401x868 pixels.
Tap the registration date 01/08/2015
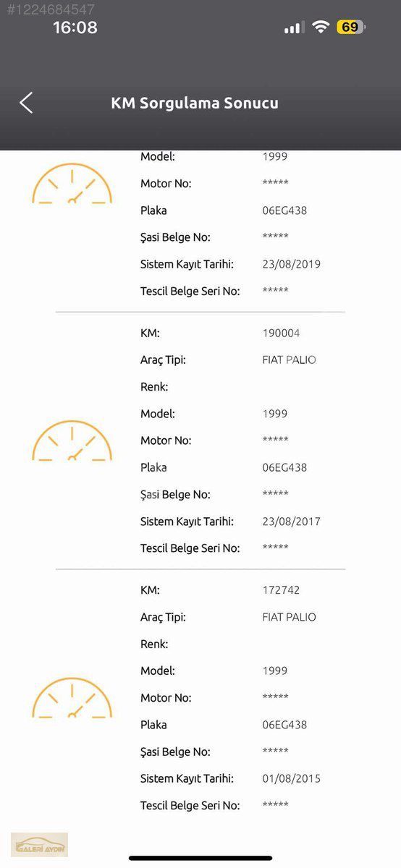[291, 779]
